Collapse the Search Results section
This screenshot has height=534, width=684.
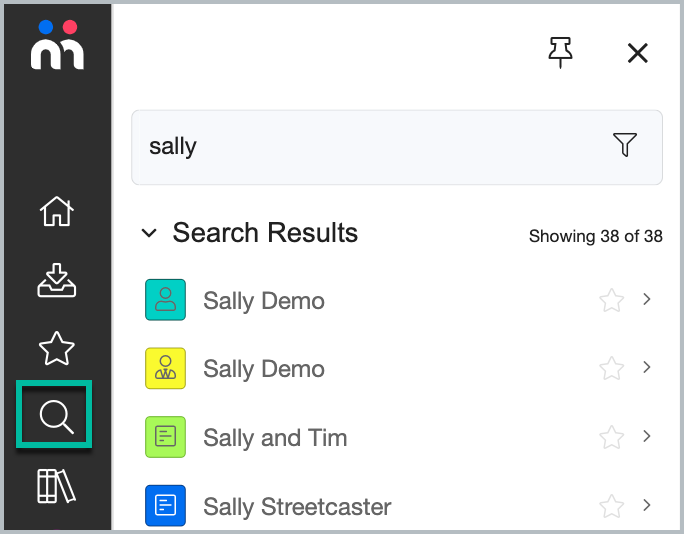149,233
